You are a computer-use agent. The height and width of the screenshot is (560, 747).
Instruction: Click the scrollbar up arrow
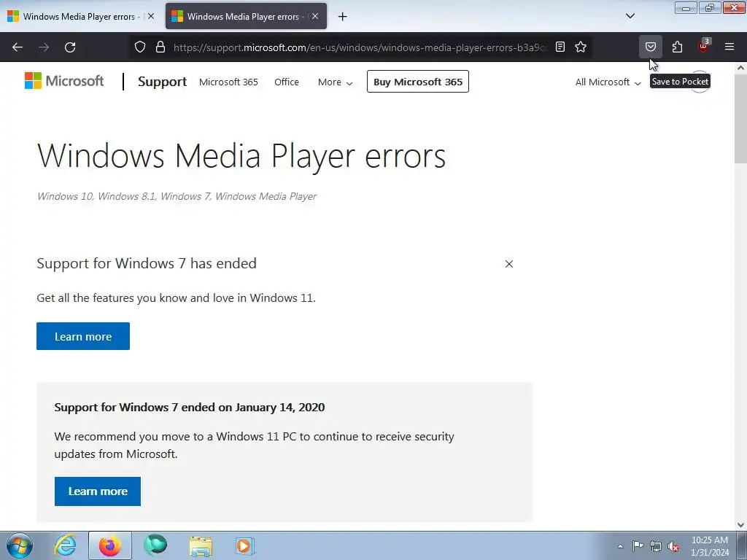[740, 68]
